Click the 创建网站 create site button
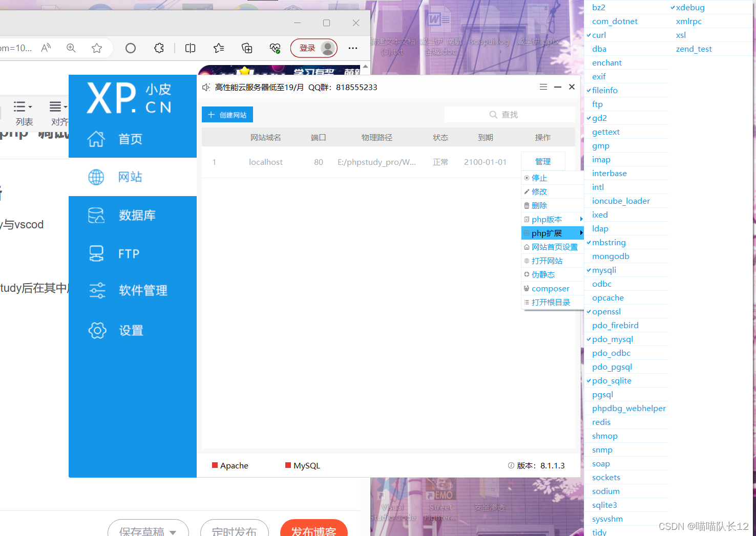The height and width of the screenshot is (536, 756). pos(227,114)
